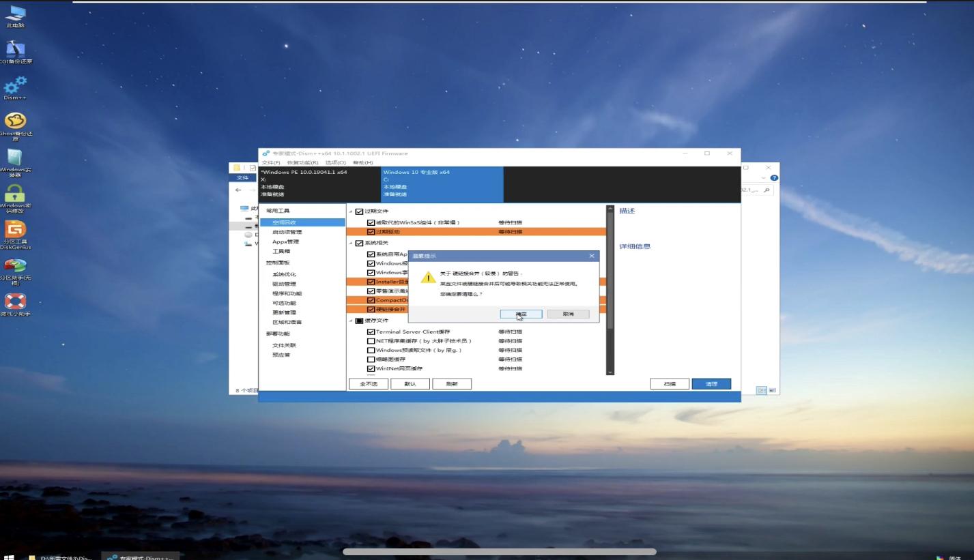Viewport: 974px width, 560px height.
Task: Switch to Dism++ taskbar item
Action: 141,557
